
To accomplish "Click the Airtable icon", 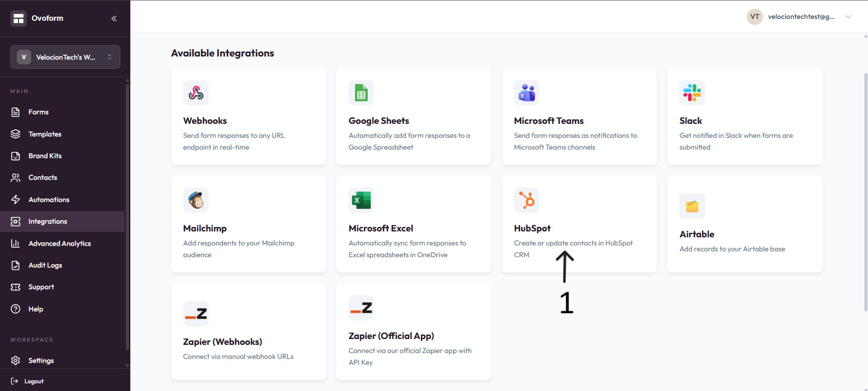I will (x=692, y=206).
